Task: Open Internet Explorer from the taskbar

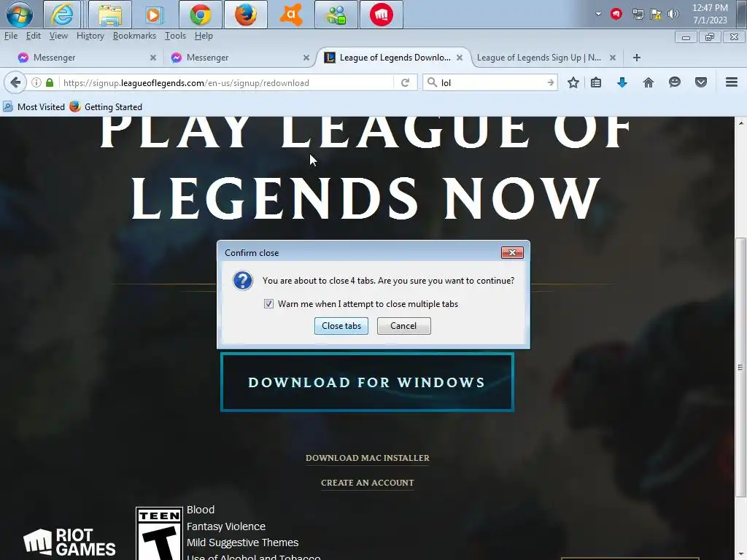Action: pyautogui.click(x=62, y=15)
